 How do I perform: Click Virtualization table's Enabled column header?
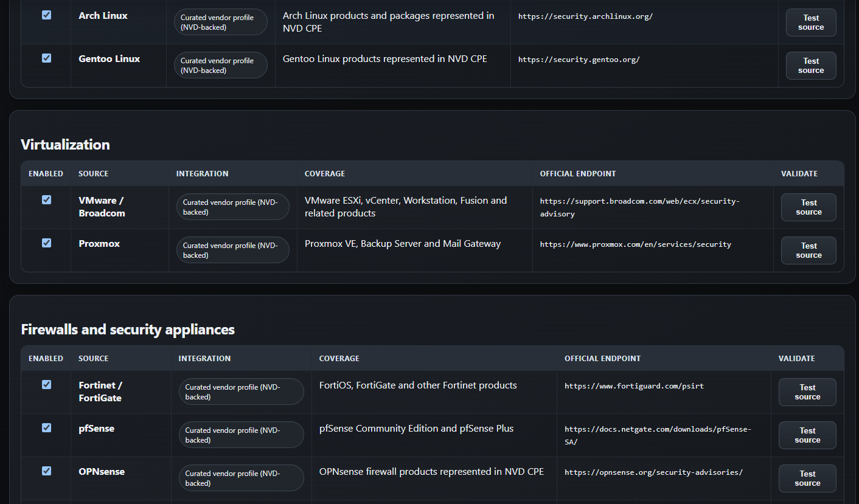(x=46, y=174)
